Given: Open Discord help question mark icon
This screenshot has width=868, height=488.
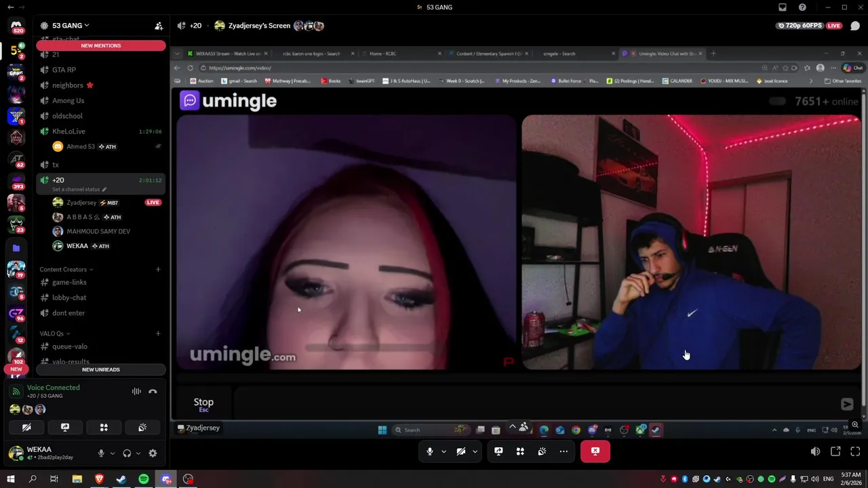Looking at the screenshot, I should (x=803, y=7).
